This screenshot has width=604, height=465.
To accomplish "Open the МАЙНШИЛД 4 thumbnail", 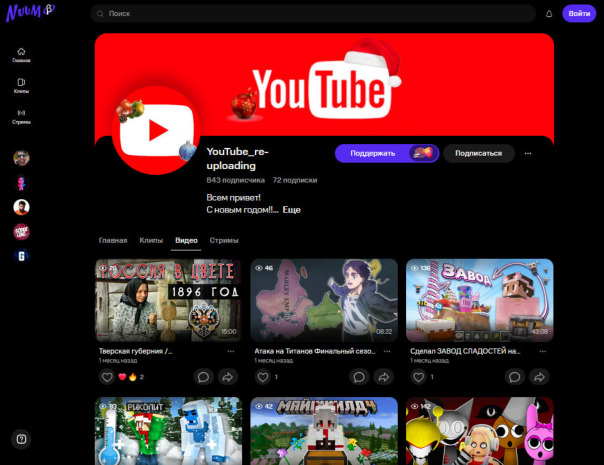I will click(x=324, y=431).
